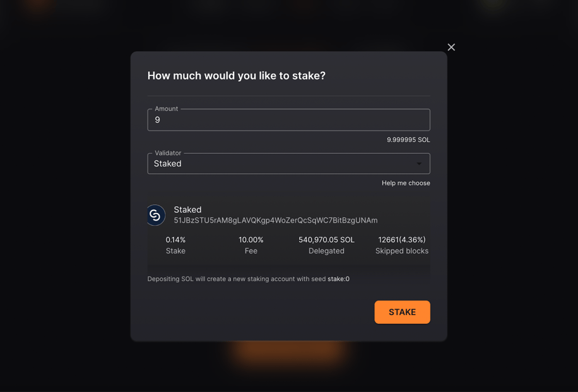
Task: Click the dialog heading How much would you like to stake
Action: pos(236,76)
